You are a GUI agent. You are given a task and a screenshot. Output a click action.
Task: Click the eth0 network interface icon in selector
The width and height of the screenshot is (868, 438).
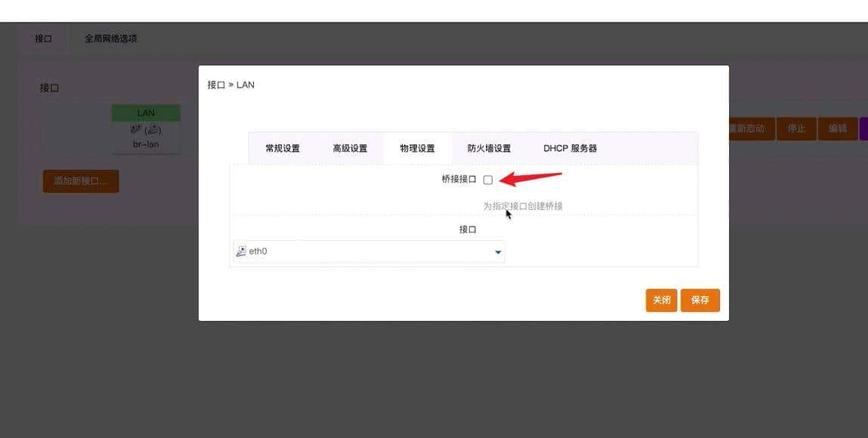[242, 250]
